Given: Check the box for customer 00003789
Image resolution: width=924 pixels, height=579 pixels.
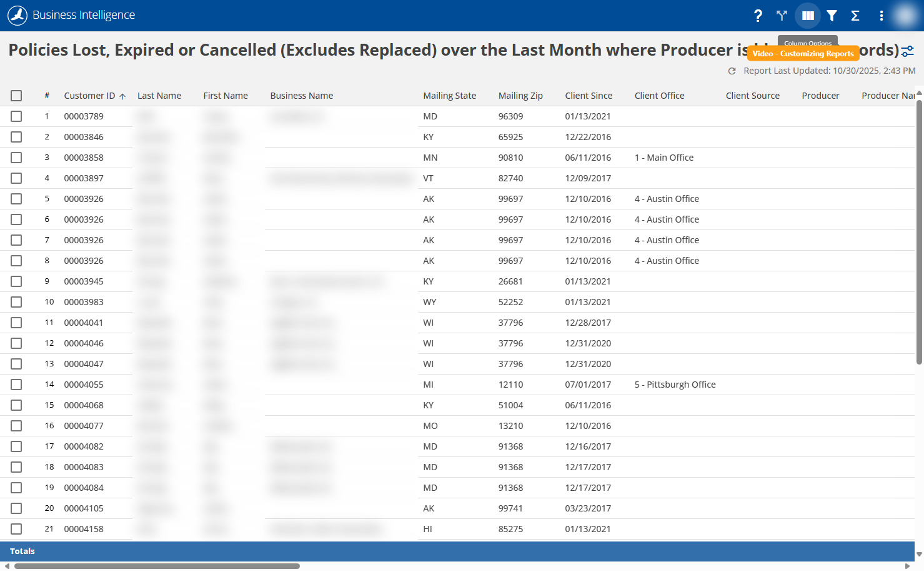Looking at the screenshot, I should [16, 116].
